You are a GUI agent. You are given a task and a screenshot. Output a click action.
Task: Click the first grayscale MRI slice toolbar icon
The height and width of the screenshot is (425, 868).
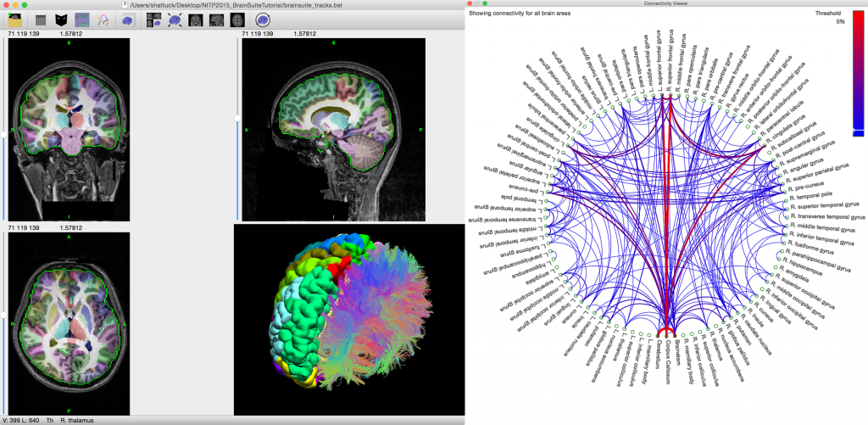(195, 19)
